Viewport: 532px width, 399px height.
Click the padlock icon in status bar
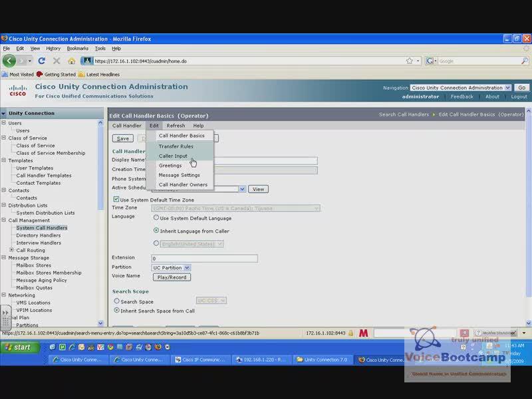350,333
